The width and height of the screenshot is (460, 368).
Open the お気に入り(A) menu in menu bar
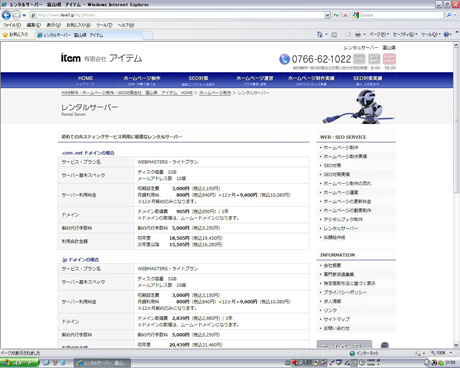(78, 25)
